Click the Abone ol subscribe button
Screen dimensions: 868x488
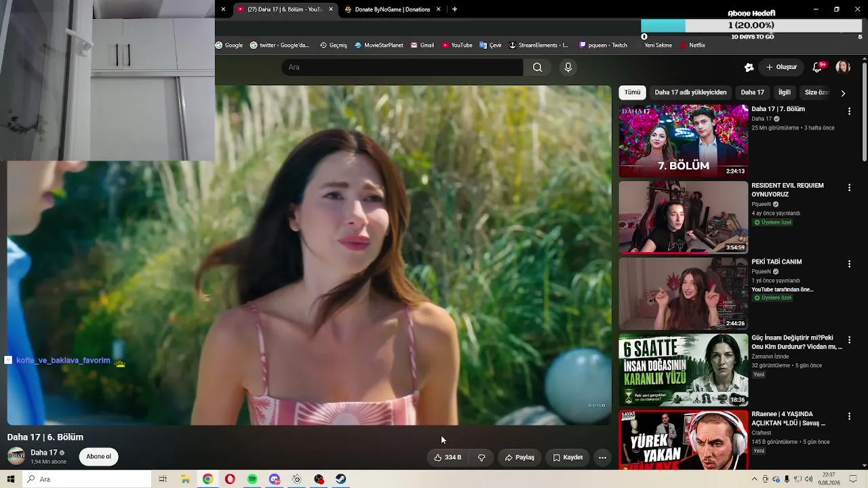point(98,457)
